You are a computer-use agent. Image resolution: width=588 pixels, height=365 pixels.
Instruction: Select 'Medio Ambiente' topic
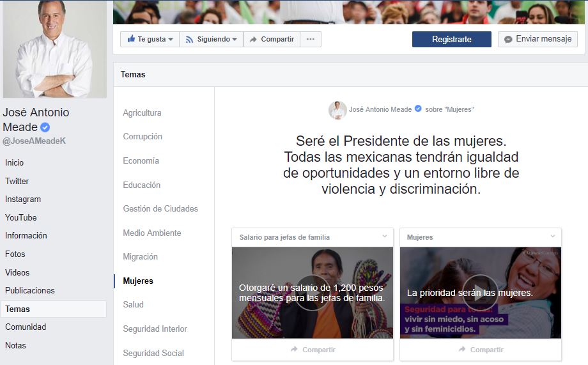click(152, 233)
